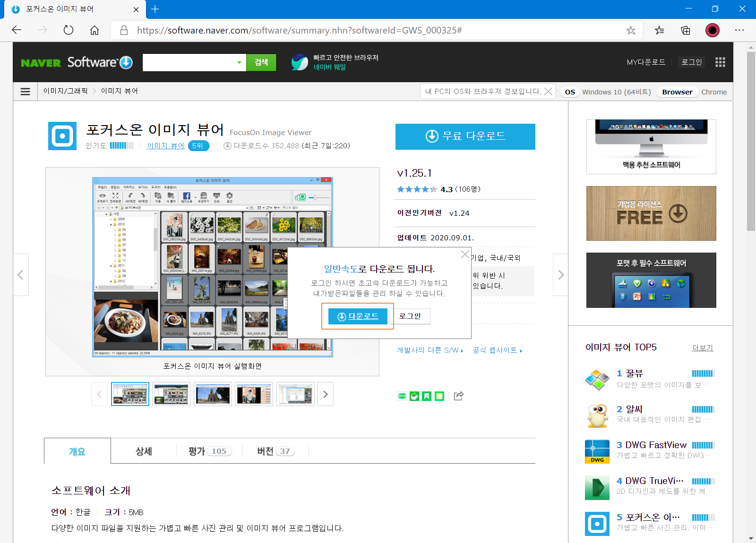Open DWG TrueView in TOP5 list
The width and height of the screenshot is (756, 543).
(654, 481)
